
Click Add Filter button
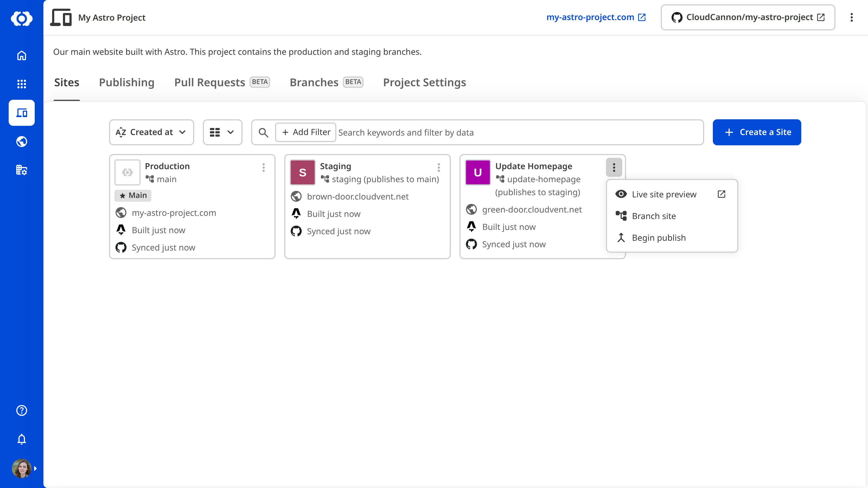point(306,132)
